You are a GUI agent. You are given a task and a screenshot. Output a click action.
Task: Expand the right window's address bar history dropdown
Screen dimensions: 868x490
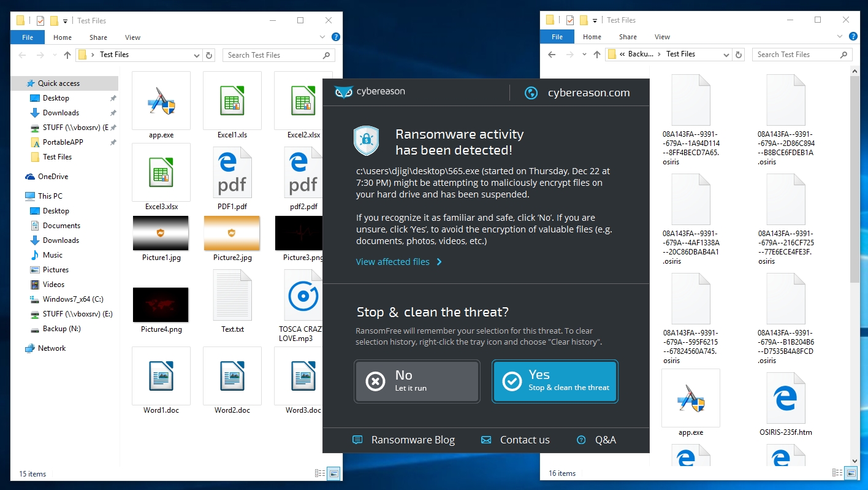[x=726, y=55]
